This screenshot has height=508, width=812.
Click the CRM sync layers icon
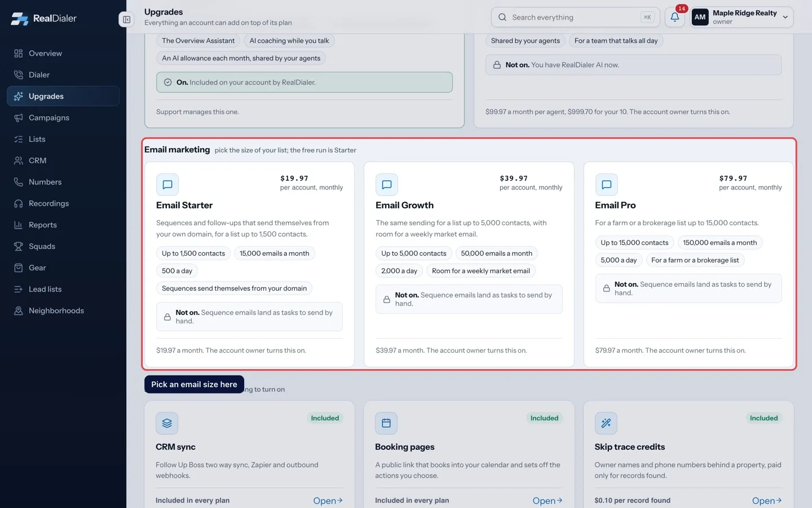point(167,423)
